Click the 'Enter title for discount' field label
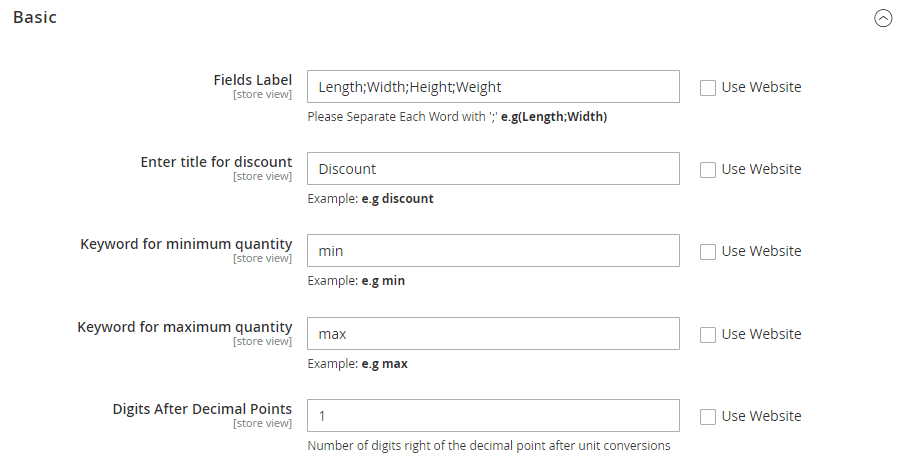 point(216,162)
